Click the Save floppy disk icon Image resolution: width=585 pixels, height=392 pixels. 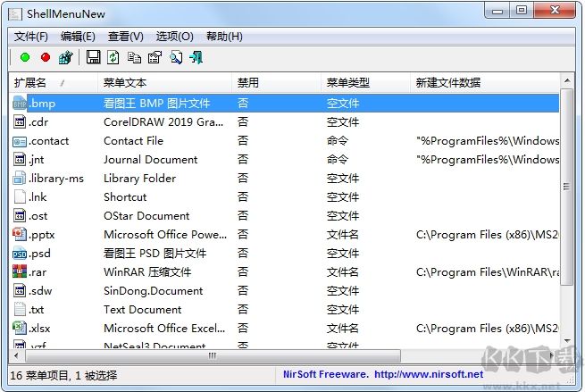tap(93, 57)
